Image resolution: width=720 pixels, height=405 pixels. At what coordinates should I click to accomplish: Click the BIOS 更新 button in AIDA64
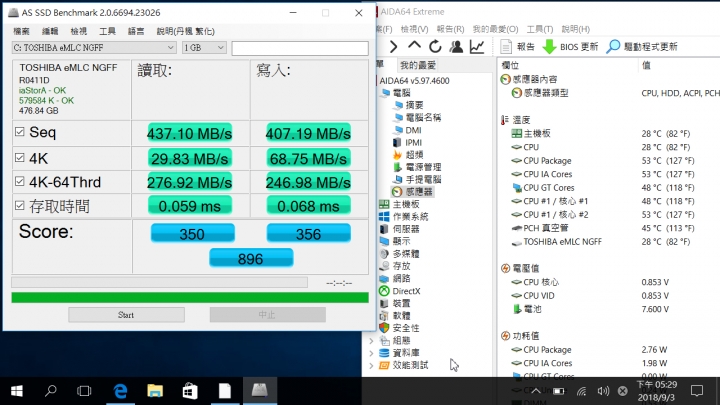(570, 46)
